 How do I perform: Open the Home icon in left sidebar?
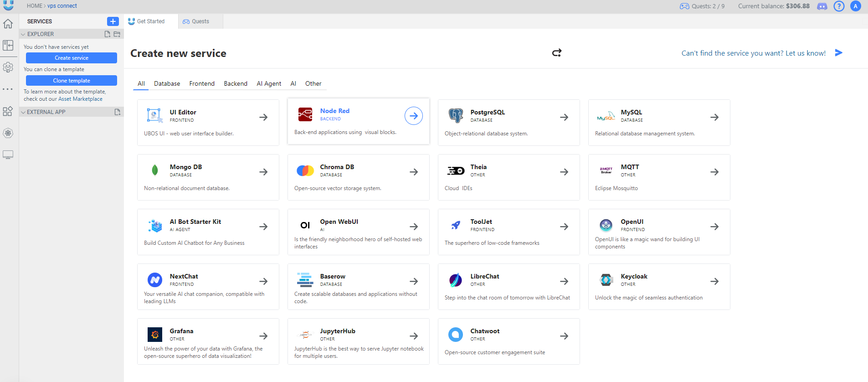pyautogui.click(x=8, y=24)
